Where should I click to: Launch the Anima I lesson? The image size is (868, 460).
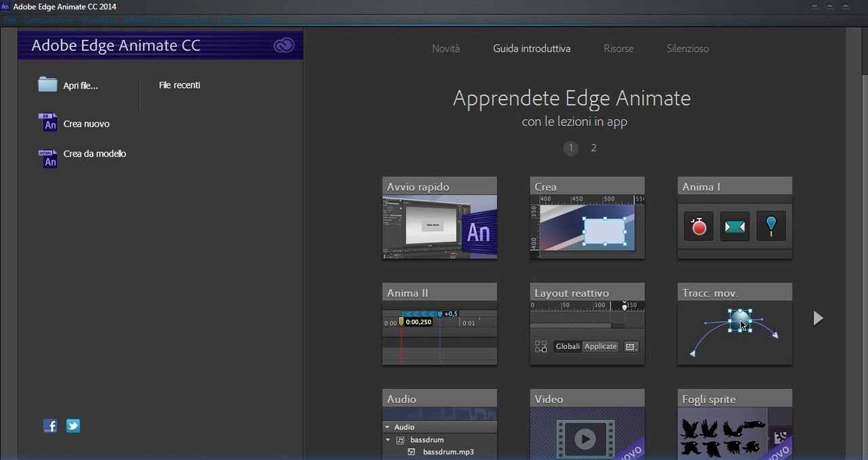coord(734,217)
